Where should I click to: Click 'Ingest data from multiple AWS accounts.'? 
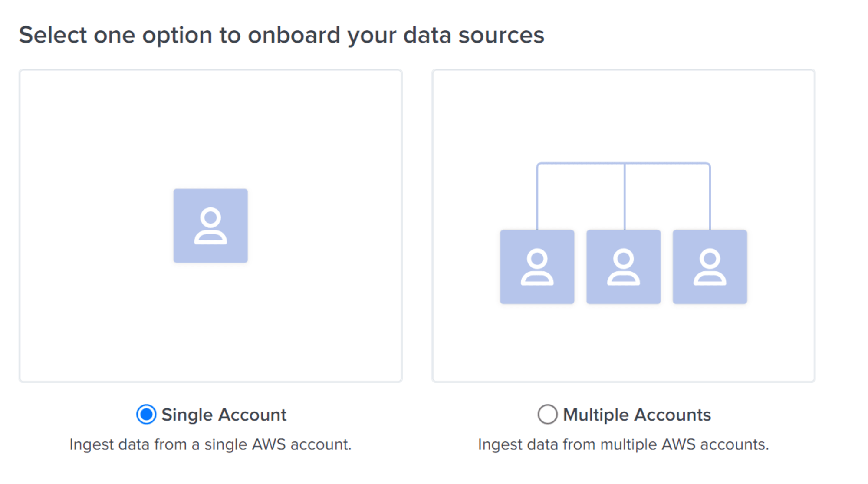coord(623,444)
